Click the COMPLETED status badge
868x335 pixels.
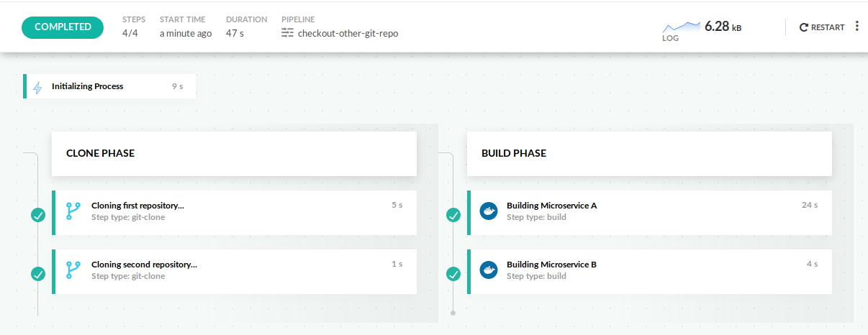[63, 27]
